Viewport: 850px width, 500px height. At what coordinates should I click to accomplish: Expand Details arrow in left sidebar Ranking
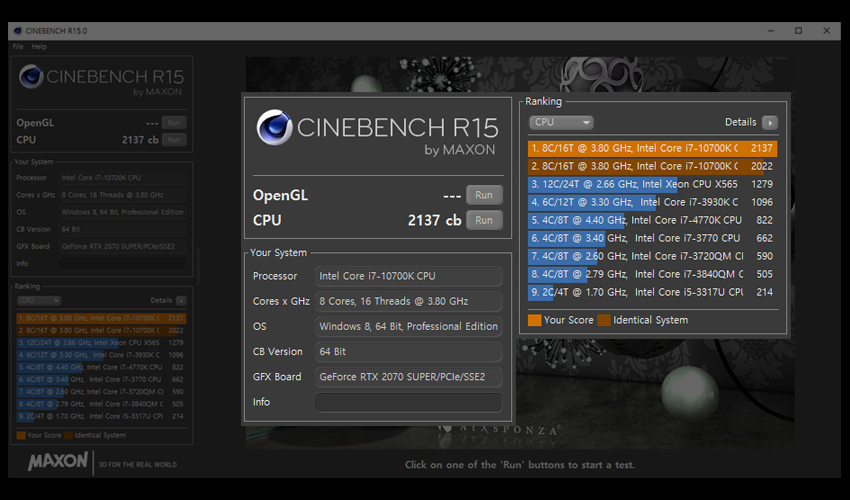coord(181,300)
